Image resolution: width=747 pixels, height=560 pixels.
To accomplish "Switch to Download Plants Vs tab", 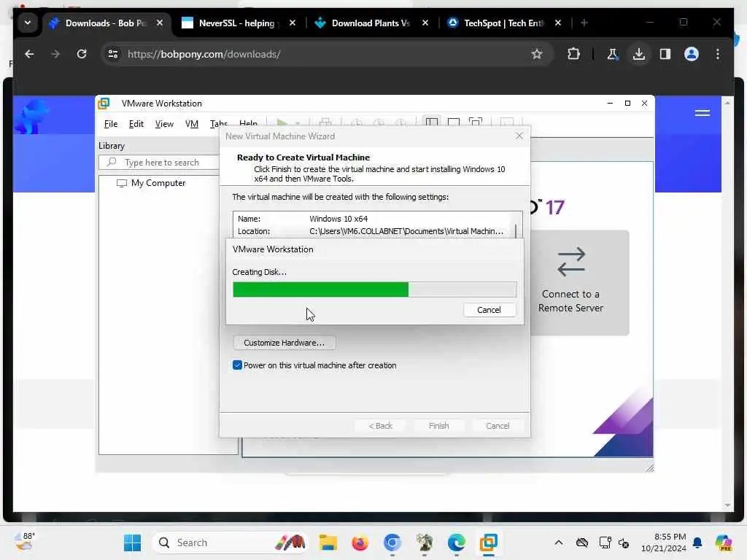I will (370, 23).
